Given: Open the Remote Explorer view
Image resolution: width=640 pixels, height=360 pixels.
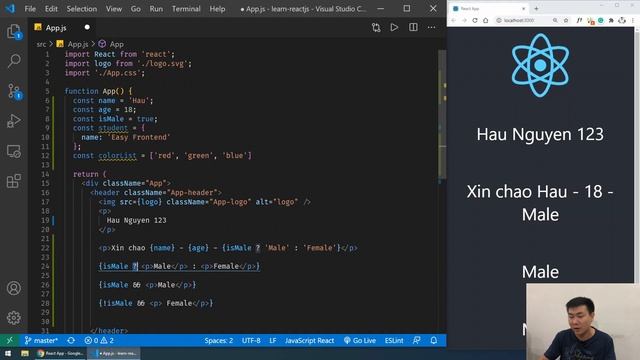Looking at the screenshot, I should point(14,151).
